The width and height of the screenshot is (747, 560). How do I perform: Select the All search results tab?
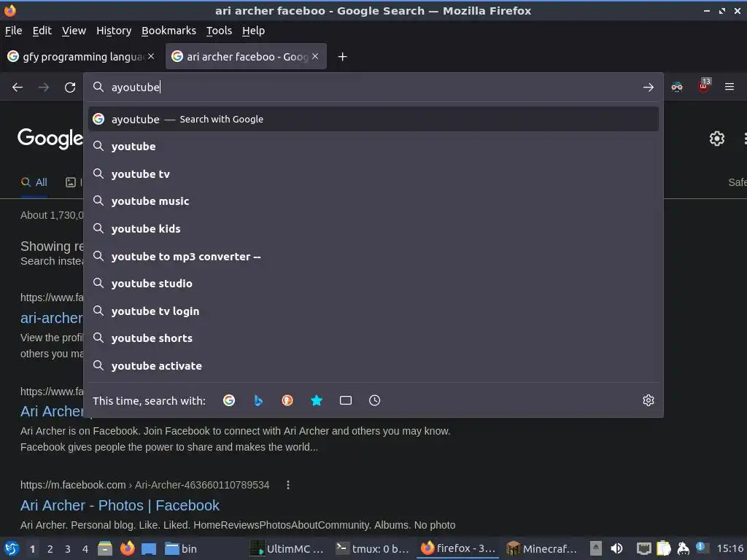(34, 182)
